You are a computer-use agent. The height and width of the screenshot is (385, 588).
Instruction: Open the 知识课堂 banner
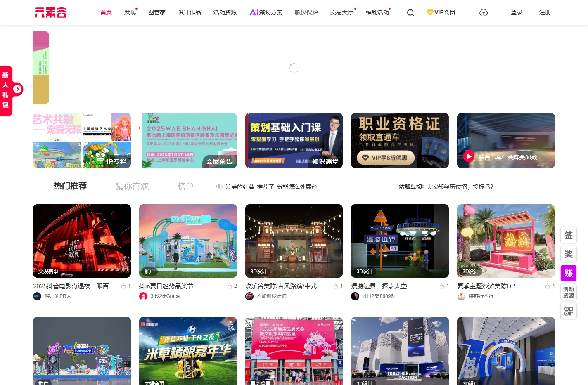pyautogui.click(x=294, y=140)
